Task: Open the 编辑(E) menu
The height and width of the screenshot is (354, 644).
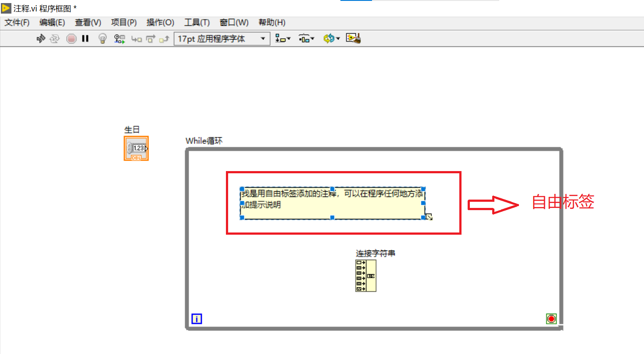Action: tap(52, 22)
